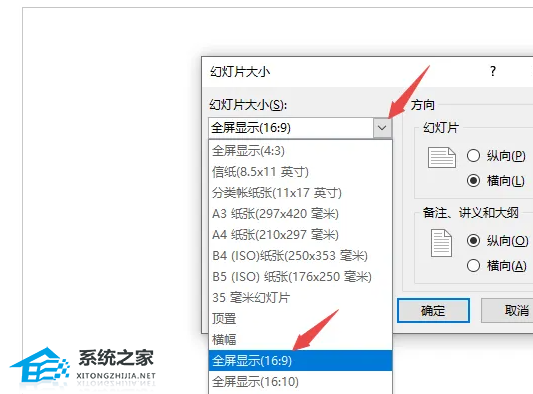Pick B5 (ISO) 纸张(176x250 毫米)
Image resolution: width=533 pixels, height=394 pixels.
[x=300, y=277]
